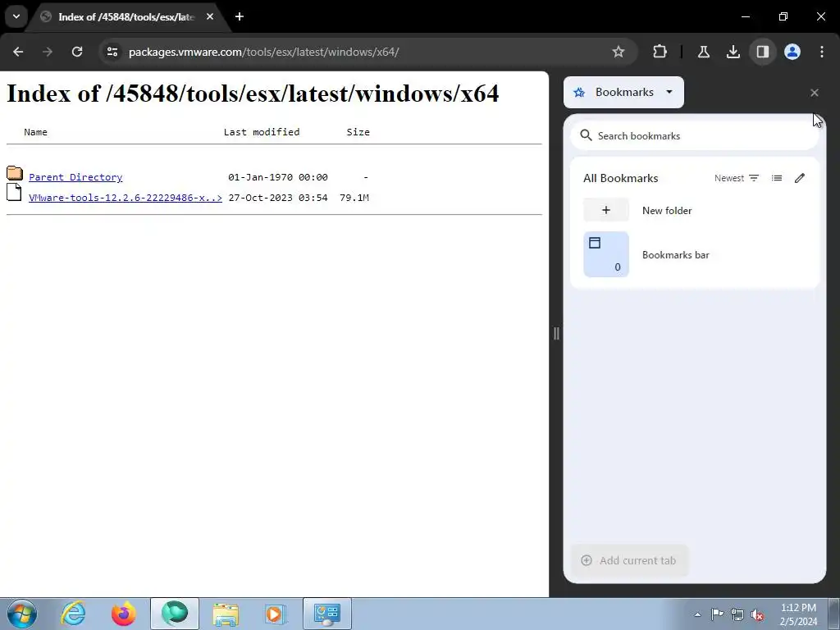Reload the page with the refresh icon
Image resolution: width=840 pixels, height=630 pixels.
click(x=77, y=52)
